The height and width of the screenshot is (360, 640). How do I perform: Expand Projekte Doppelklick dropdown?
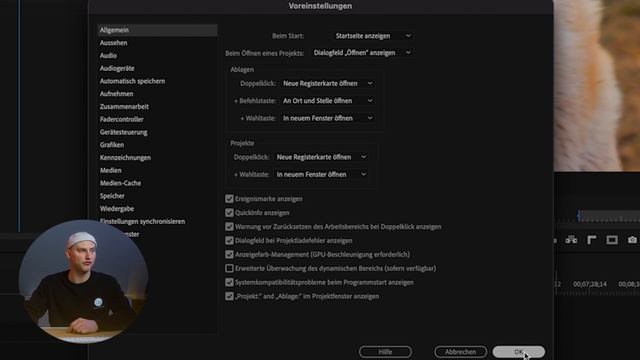click(321, 157)
